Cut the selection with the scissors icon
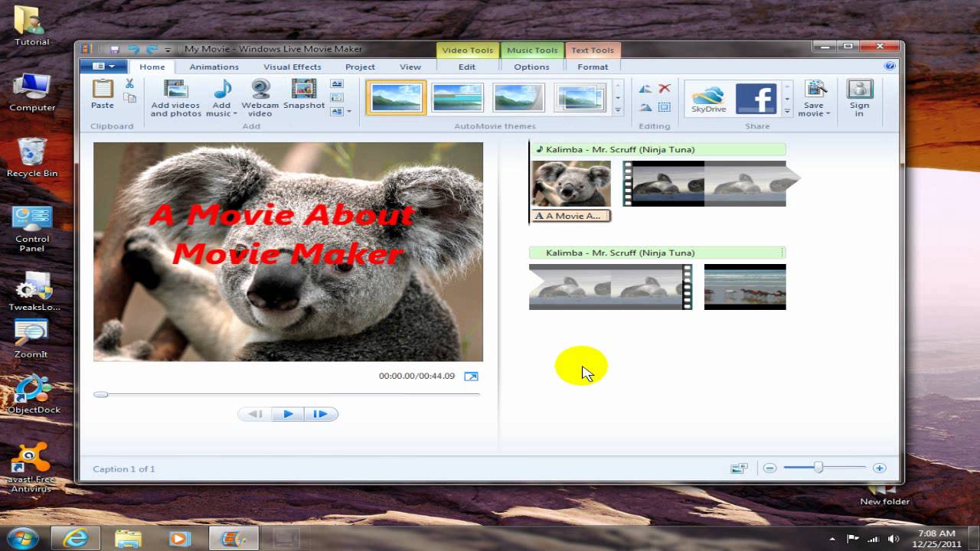The image size is (980, 551). pyautogui.click(x=129, y=84)
